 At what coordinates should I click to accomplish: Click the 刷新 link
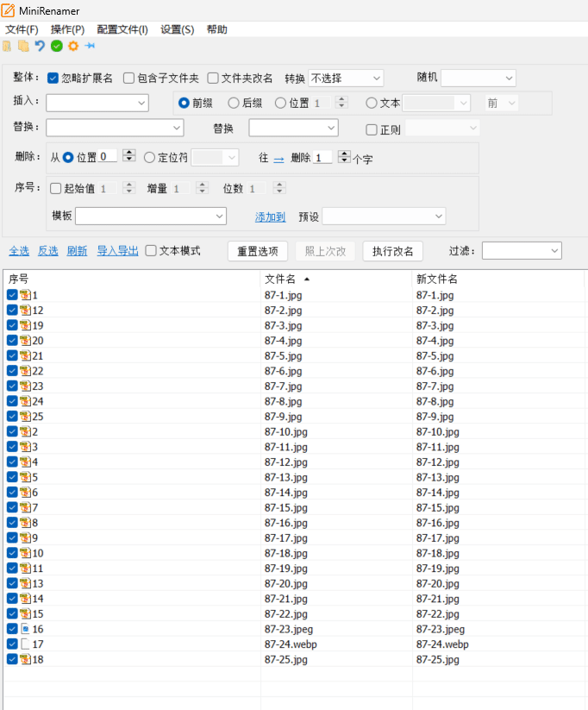pos(77,251)
